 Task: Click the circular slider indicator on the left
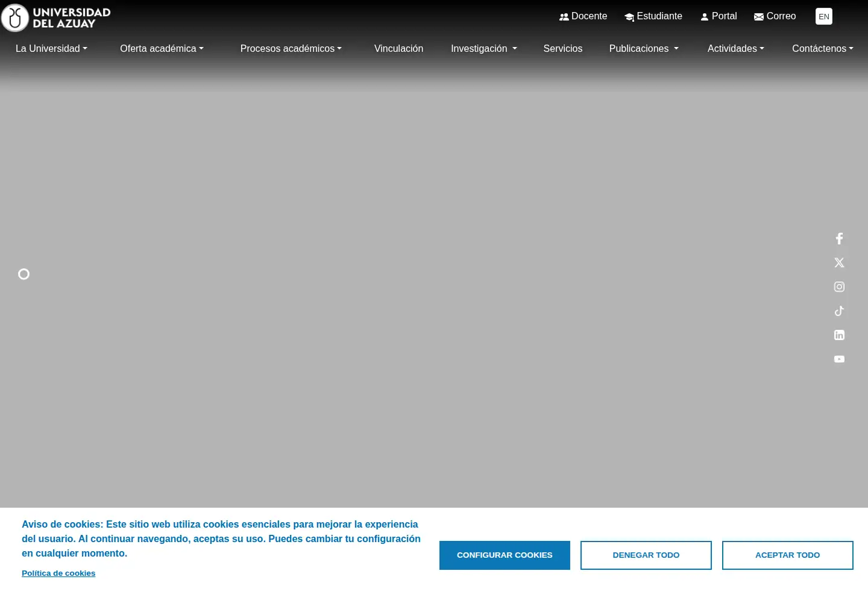(24, 274)
